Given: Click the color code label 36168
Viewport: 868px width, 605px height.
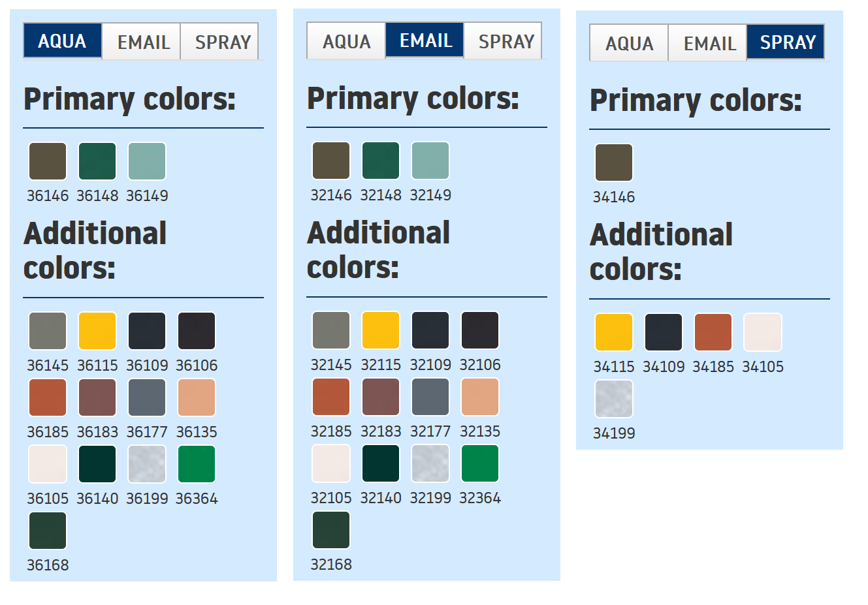Looking at the screenshot, I should click(x=48, y=565).
